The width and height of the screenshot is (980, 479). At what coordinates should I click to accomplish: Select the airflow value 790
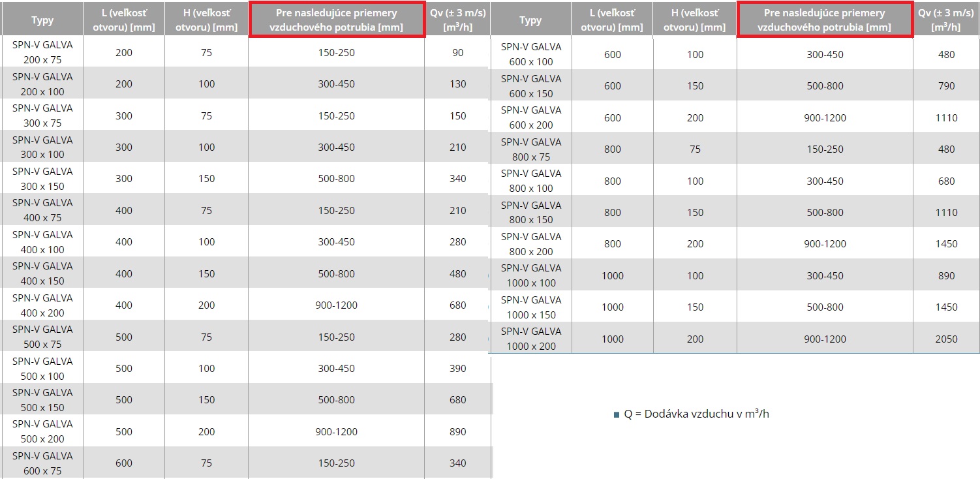946,85
